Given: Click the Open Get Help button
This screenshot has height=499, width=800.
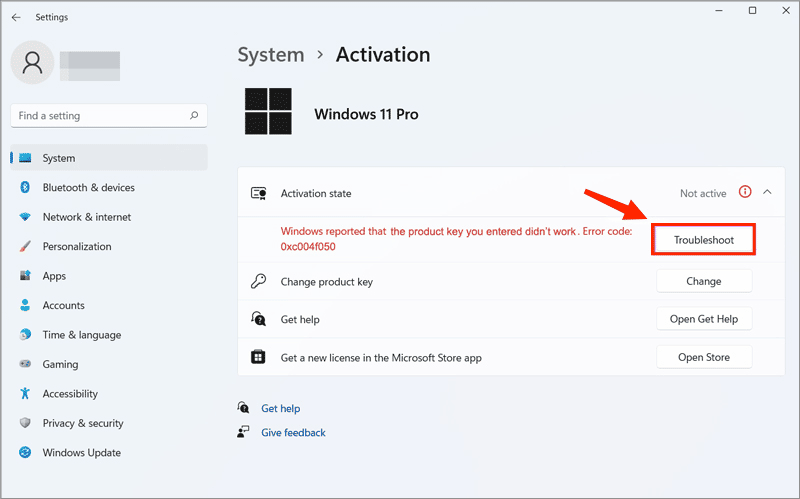Looking at the screenshot, I should coord(704,319).
